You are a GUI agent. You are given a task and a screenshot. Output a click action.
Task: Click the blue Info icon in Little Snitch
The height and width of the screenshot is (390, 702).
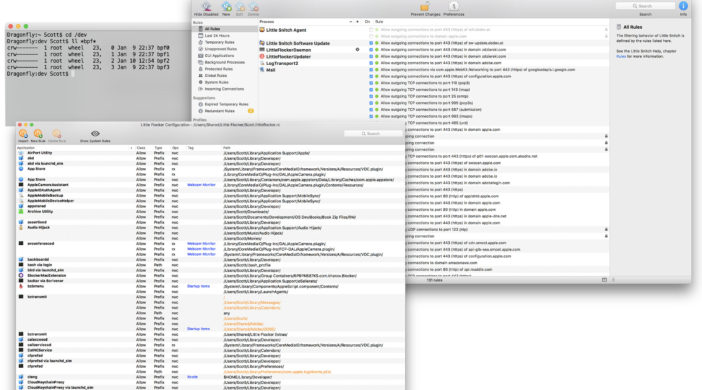click(x=683, y=6)
